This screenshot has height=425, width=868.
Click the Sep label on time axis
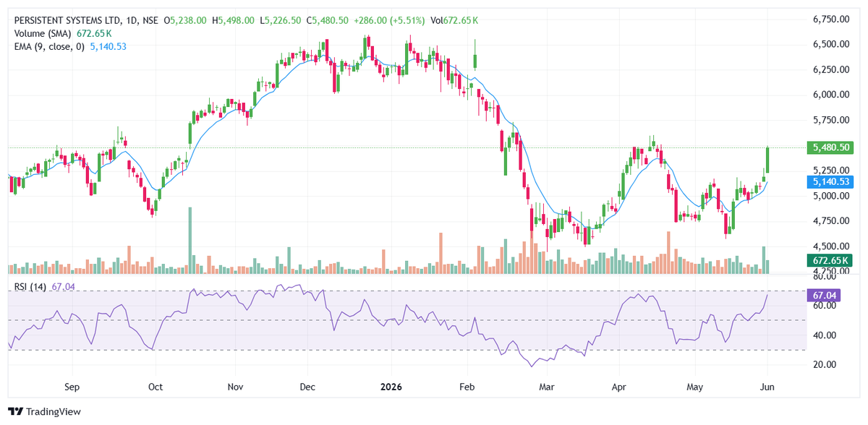[72, 387]
